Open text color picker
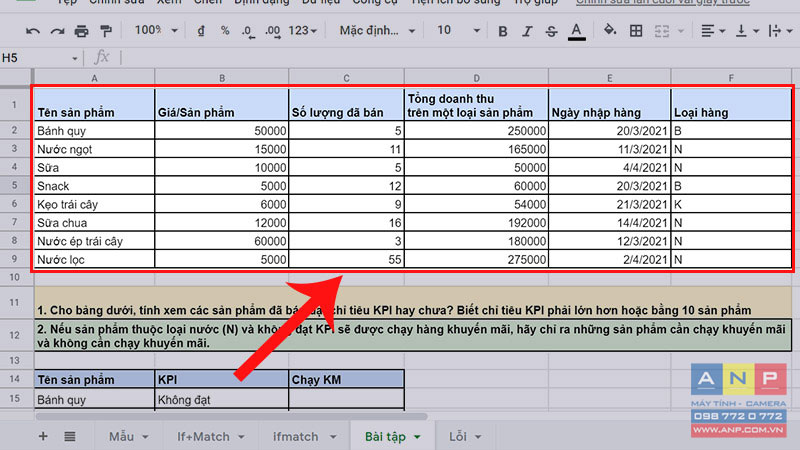Screen dimensions: 800x450 577,32
